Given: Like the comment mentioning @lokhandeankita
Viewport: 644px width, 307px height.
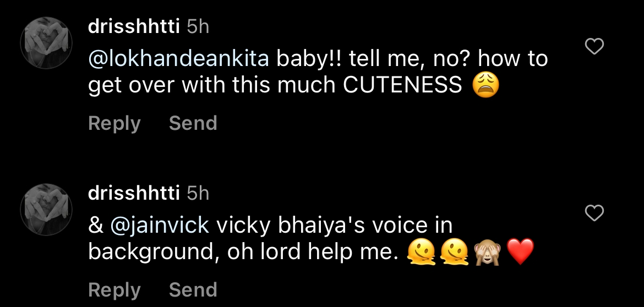Looking at the screenshot, I should pos(594,47).
